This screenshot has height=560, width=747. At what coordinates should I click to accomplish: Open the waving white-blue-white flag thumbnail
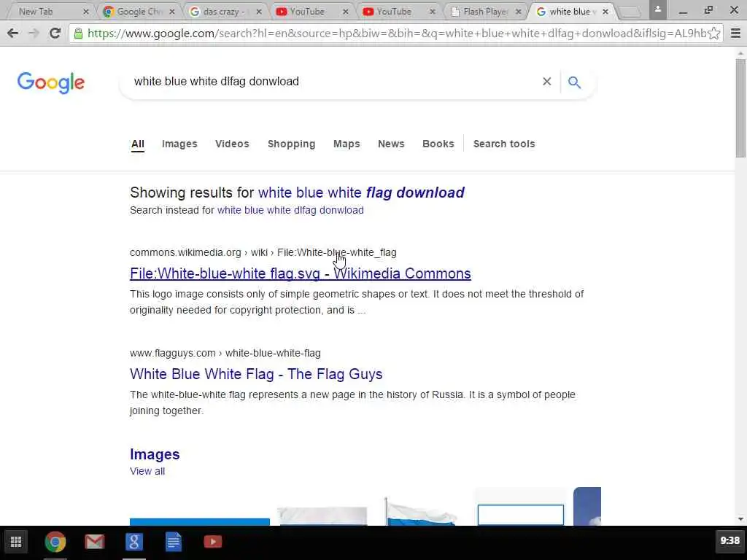(420, 511)
